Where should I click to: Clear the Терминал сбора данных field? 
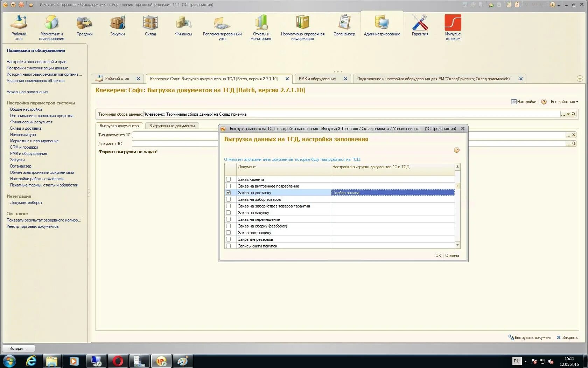[x=568, y=114]
